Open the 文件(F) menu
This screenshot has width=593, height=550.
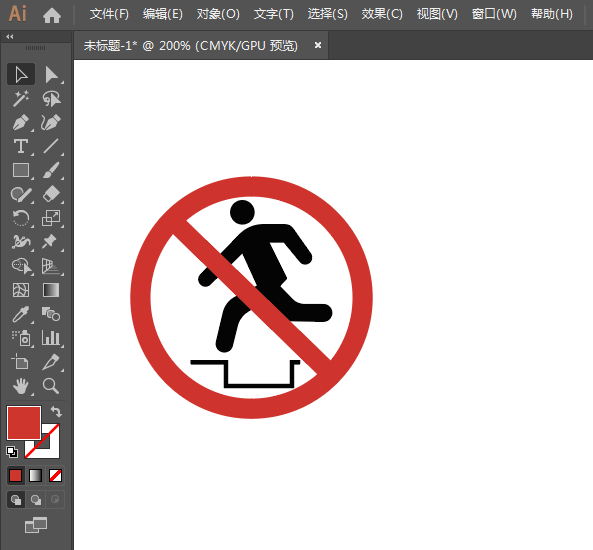click(x=109, y=14)
